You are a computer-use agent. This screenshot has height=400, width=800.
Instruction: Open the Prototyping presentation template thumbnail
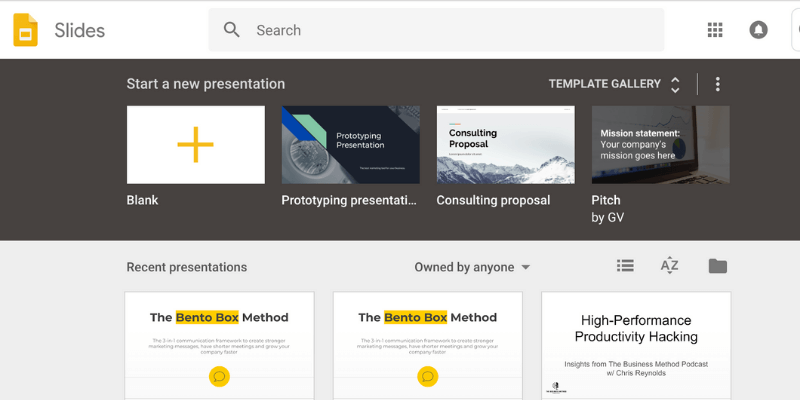pyautogui.click(x=351, y=145)
